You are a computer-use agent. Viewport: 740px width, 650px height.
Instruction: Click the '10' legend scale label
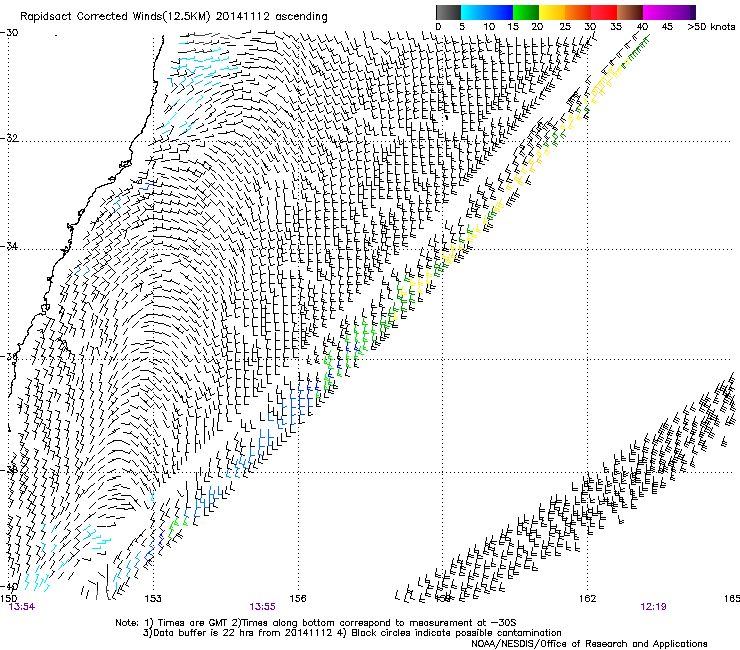pos(489,27)
